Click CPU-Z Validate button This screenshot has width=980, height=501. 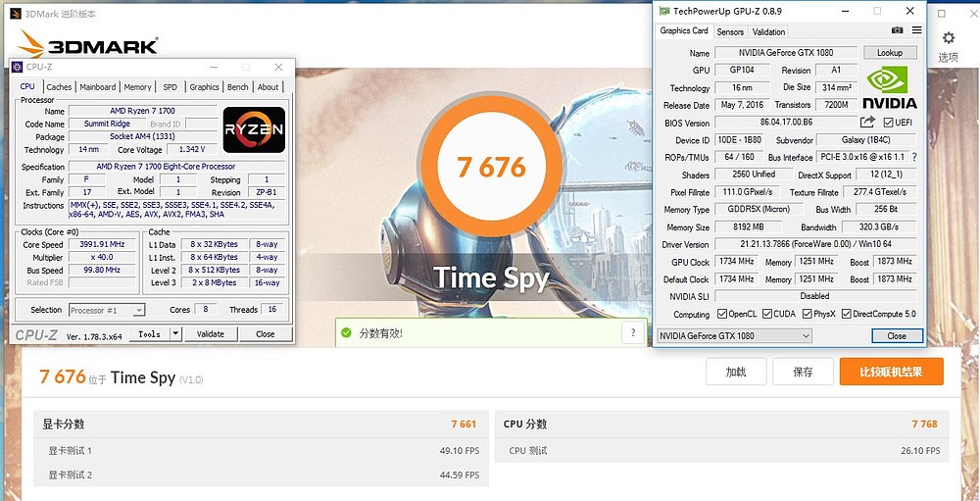click(211, 334)
